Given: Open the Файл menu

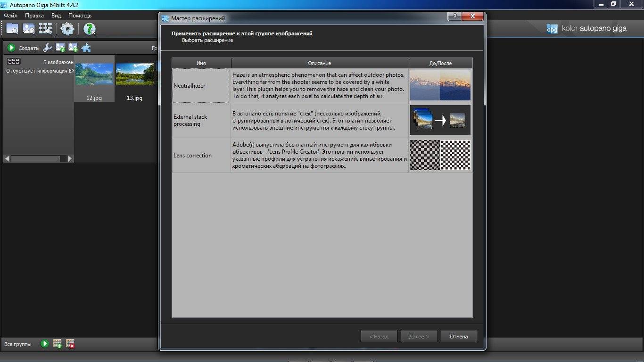Looking at the screenshot, I should [11, 16].
